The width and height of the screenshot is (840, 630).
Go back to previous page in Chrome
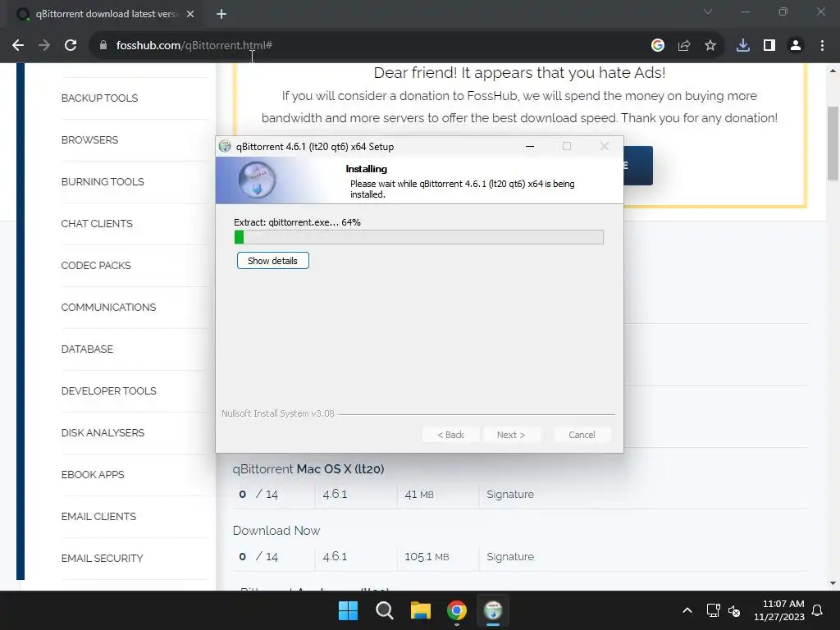coord(18,46)
